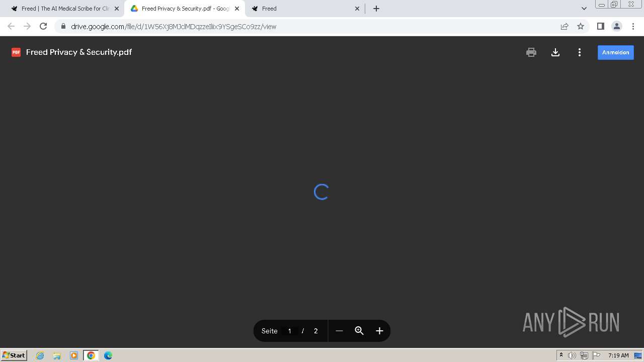Open the Chrome menu kebab icon
This screenshot has width=644, height=362.
pyautogui.click(x=632, y=26)
